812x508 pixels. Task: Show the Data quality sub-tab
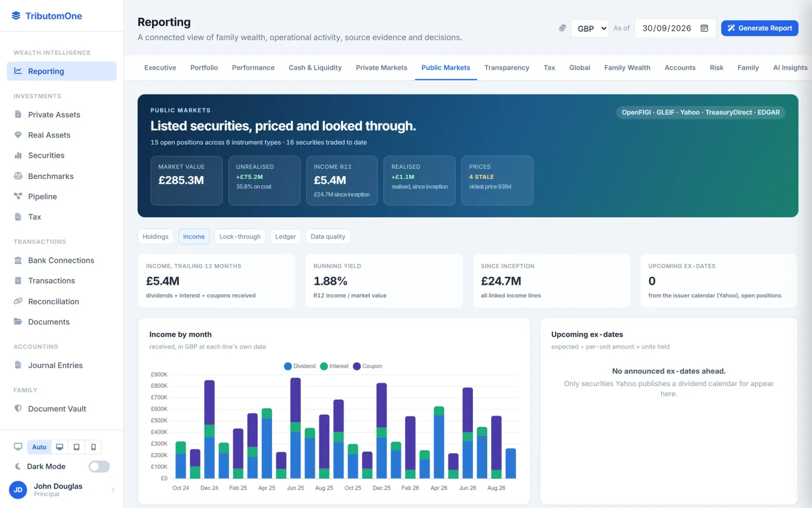click(328, 236)
